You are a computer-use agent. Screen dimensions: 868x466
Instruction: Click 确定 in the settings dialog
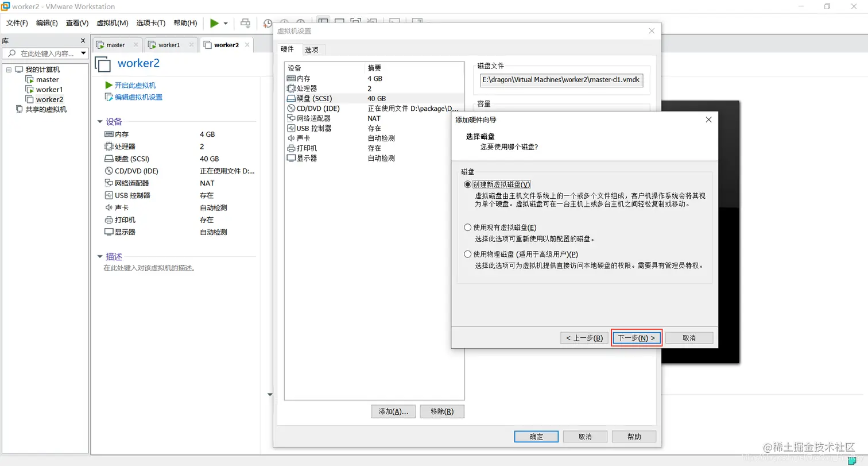pyautogui.click(x=536, y=437)
